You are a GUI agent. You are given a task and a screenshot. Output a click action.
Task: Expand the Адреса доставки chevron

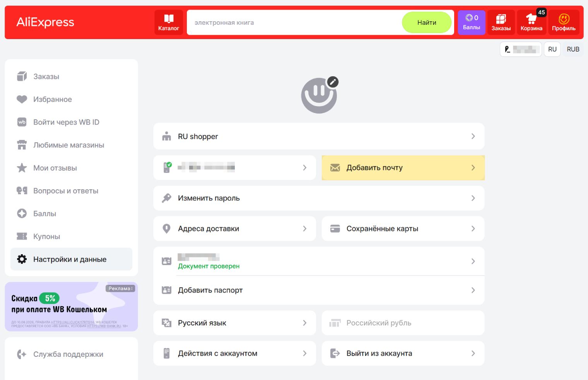305,229
